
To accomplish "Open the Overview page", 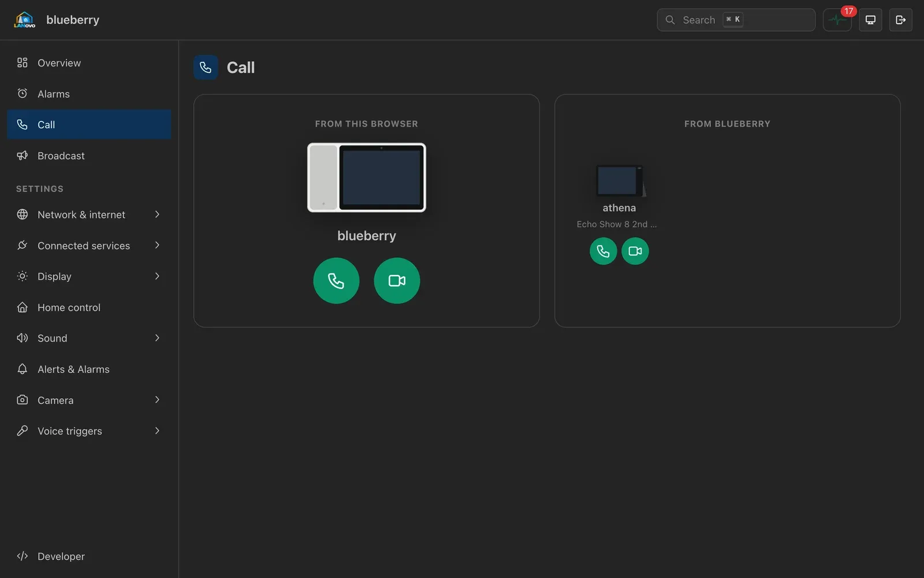I will 89,63.
